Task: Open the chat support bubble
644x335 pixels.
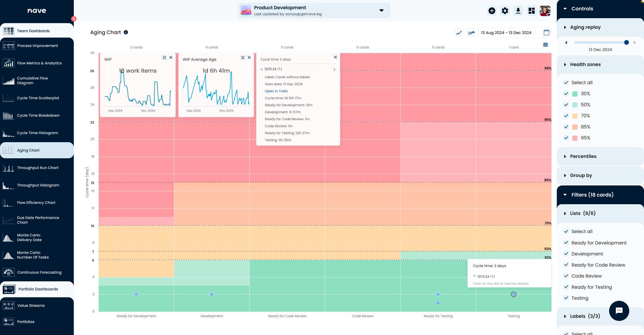Action: pos(619,311)
